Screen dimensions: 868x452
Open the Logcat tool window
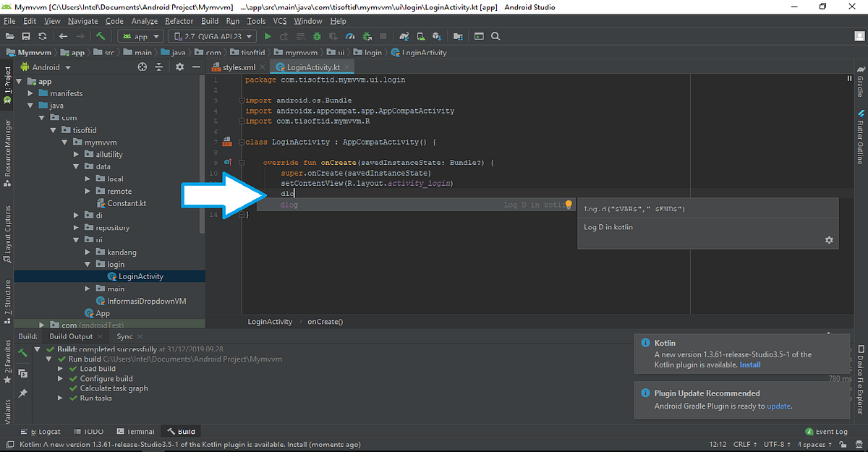tap(41, 431)
